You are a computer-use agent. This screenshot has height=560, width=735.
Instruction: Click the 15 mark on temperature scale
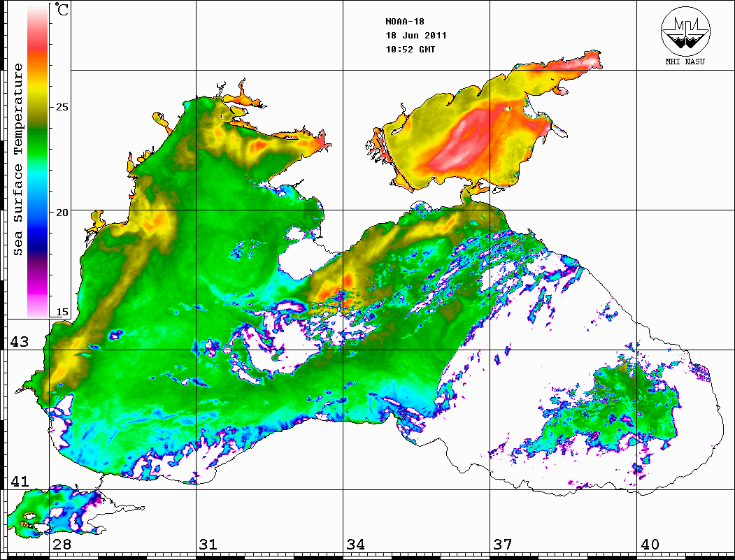pyautogui.click(x=62, y=312)
